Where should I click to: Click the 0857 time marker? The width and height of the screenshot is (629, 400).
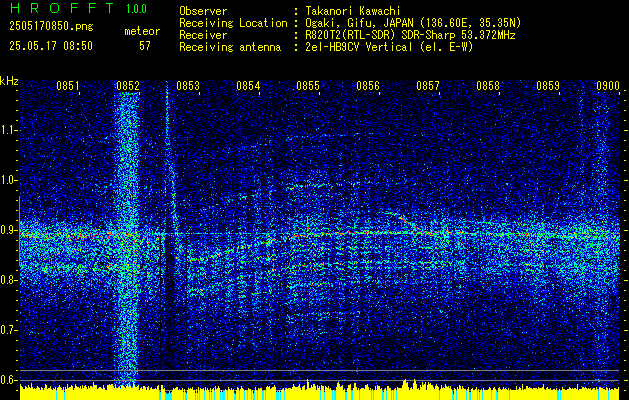click(x=428, y=85)
